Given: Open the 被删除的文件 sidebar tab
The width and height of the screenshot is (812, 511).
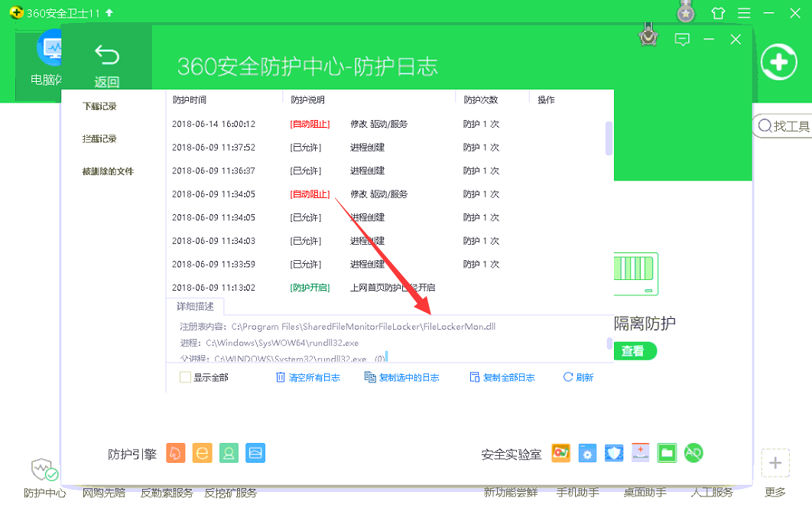Looking at the screenshot, I should (108, 171).
